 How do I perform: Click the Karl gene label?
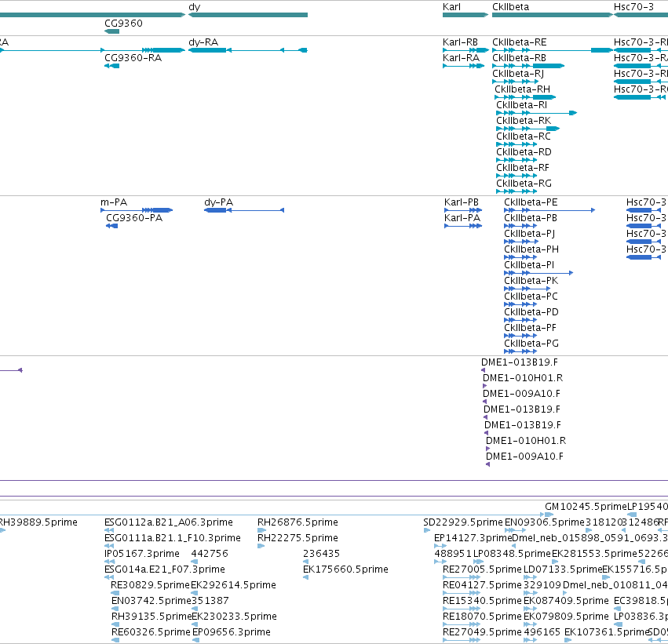tap(451, 7)
